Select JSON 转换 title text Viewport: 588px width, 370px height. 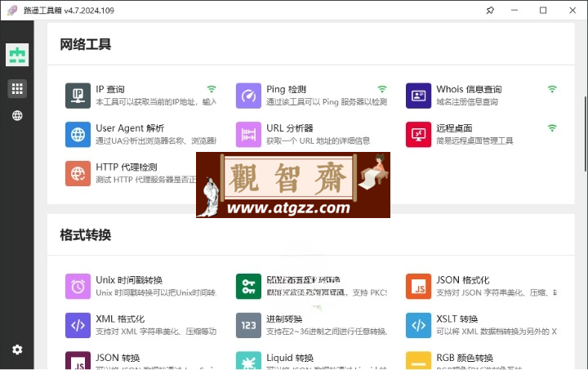[118, 358]
